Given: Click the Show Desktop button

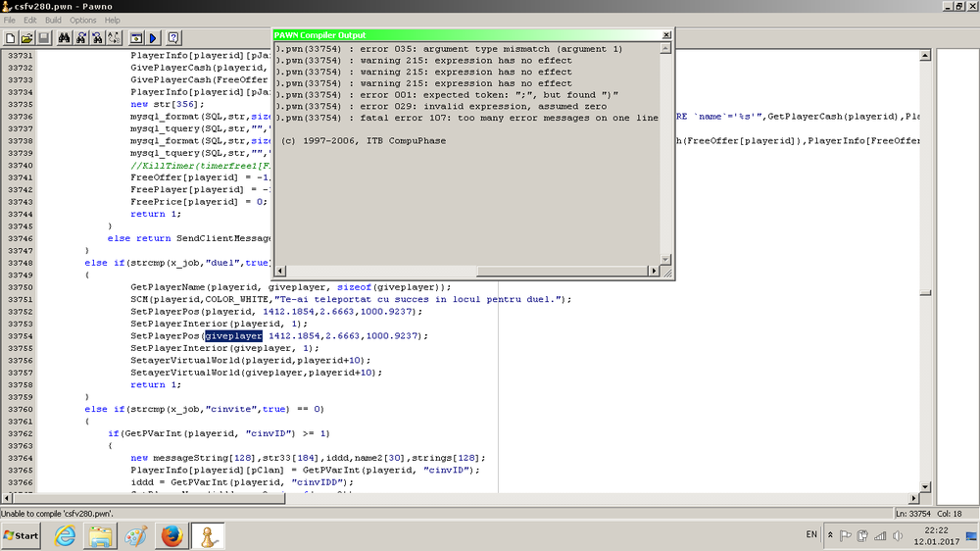Looking at the screenshot, I should tap(972, 536).
